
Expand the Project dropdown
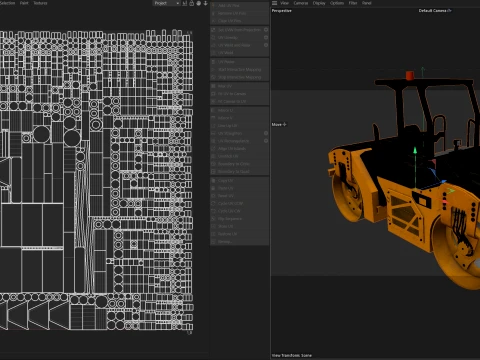(167, 3)
